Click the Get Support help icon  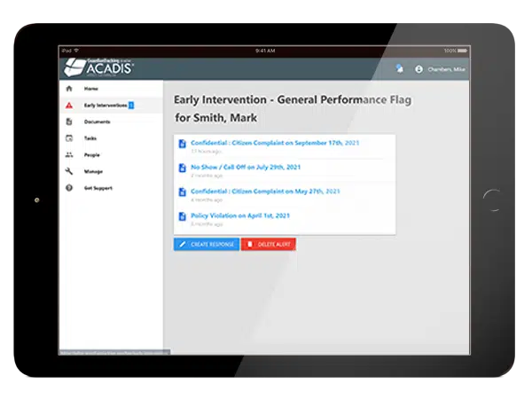tap(69, 188)
